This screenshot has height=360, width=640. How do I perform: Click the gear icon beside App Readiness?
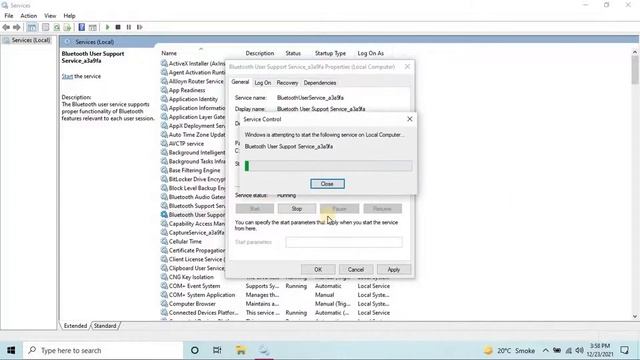[x=164, y=90]
